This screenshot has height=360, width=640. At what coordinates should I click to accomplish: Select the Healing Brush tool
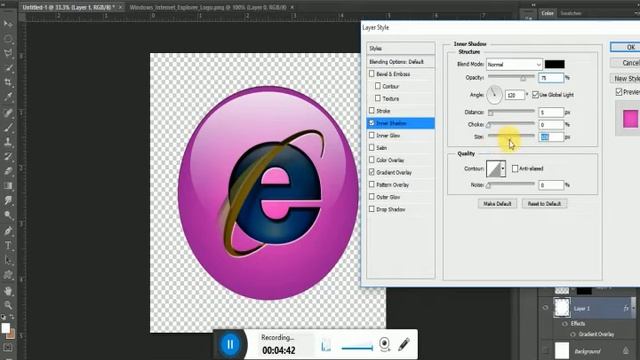click(x=8, y=113)
